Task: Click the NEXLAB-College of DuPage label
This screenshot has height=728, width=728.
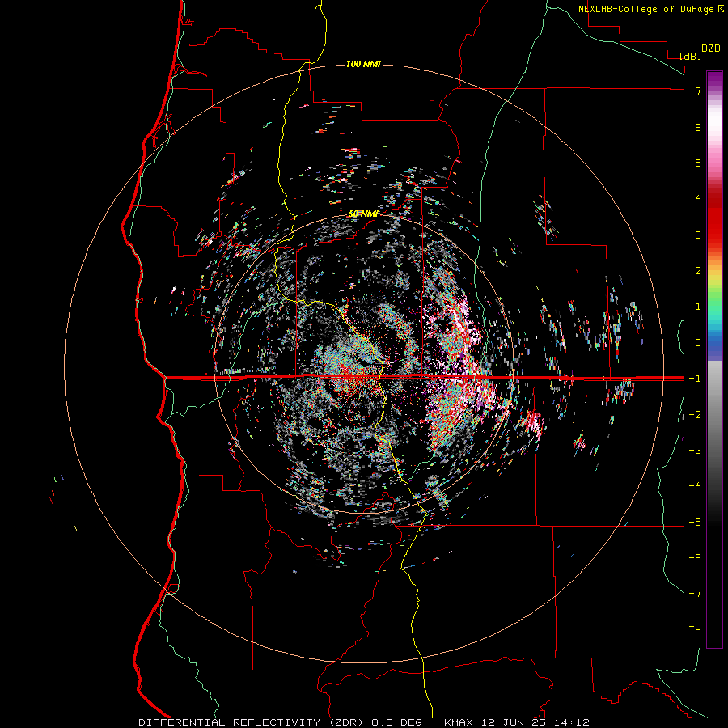Action: (x=645, y=9)
